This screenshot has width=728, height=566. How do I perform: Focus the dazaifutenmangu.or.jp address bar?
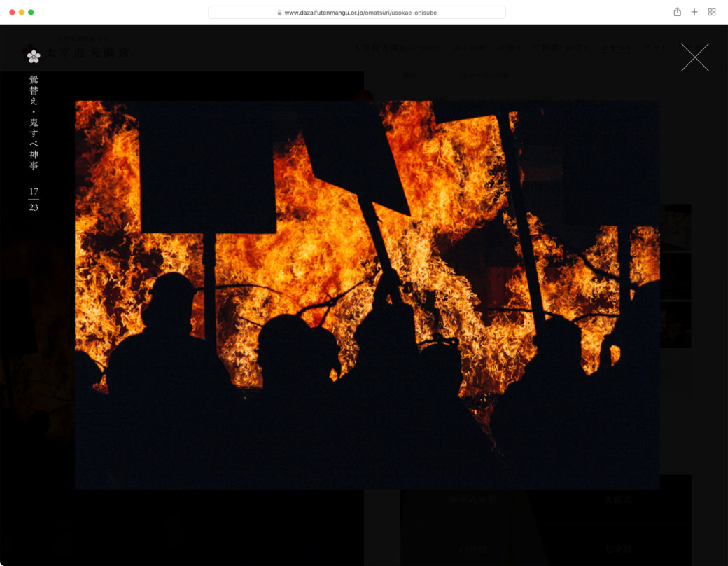[x=357, y=13]
